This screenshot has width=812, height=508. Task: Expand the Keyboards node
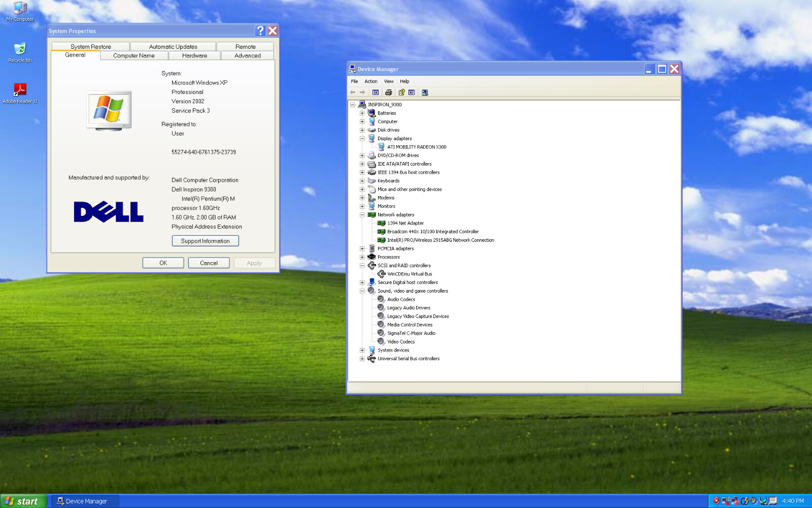pyautogui.click(x=362, y=181)
